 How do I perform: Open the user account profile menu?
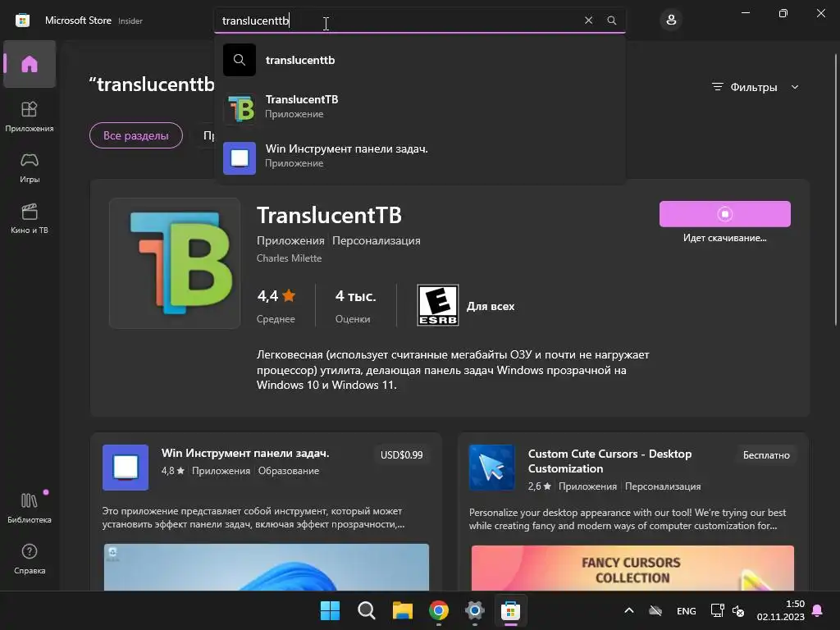pos(671,21)
